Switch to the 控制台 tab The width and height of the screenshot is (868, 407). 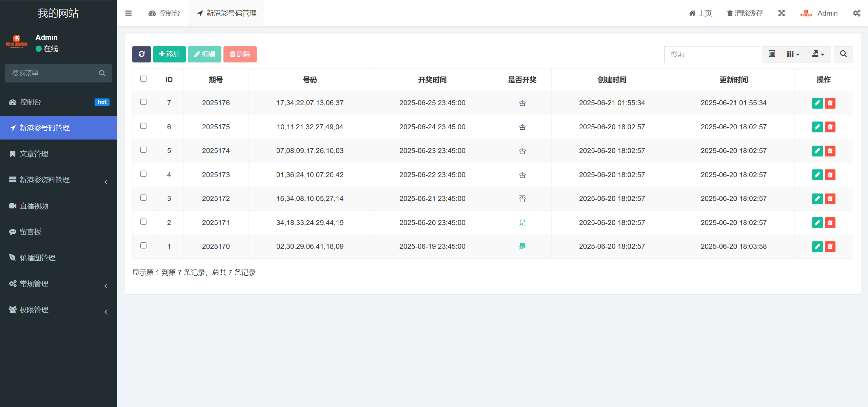(x=164, y=13)
